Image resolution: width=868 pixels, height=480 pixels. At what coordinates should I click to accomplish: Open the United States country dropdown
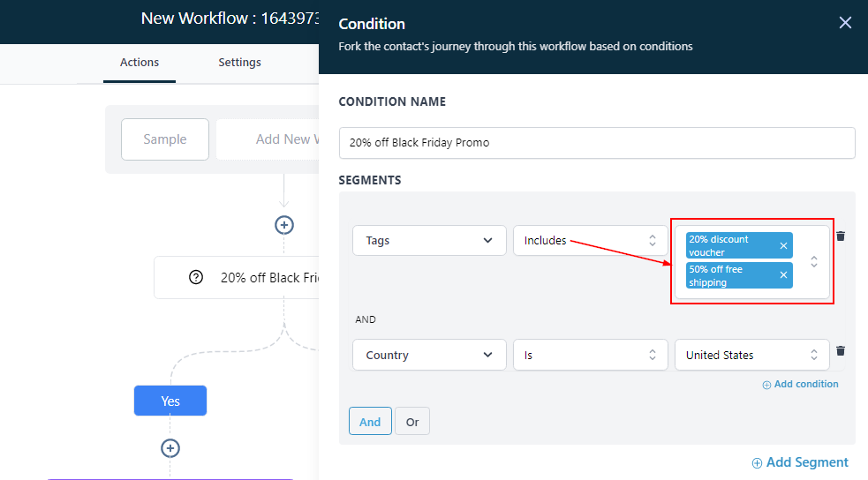(x=751, y=355)
